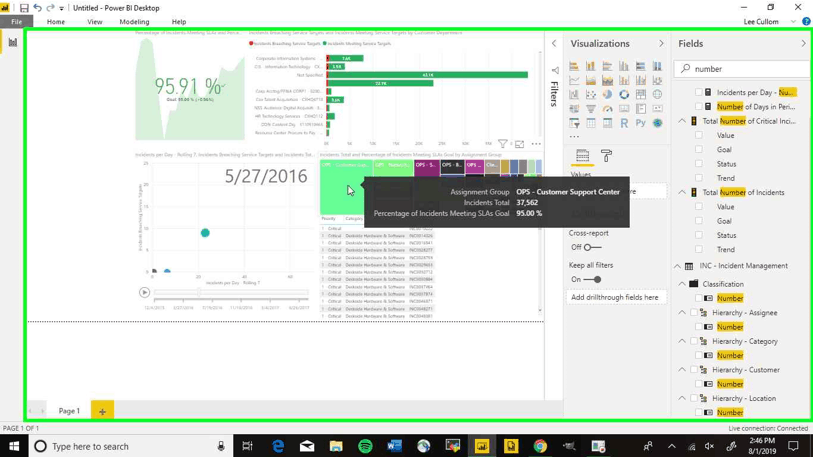Choose the ArcGIS Maps visual
This screenshot has width=815, height=459.
coord(657,123)
